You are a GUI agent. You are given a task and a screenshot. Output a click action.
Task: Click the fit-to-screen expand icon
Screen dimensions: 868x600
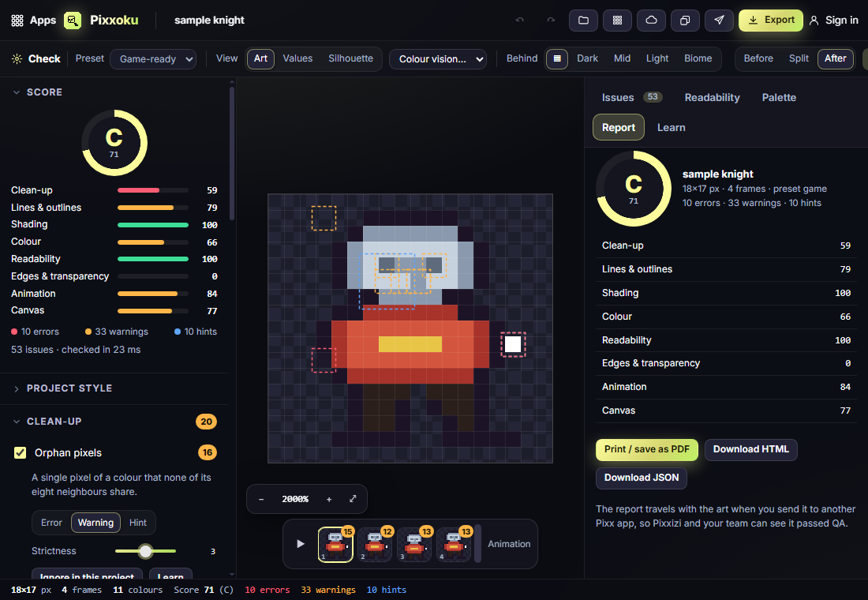click(x=353, y=499)
